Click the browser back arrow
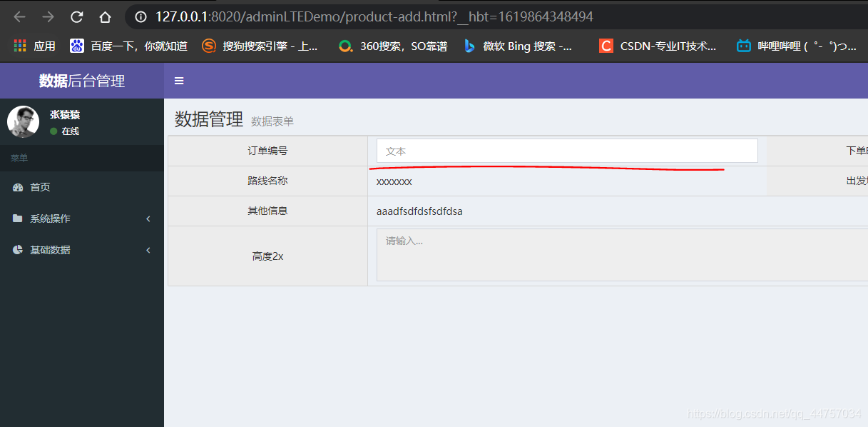The width and height of the screenshot is (868, 427). pos(19,17)
